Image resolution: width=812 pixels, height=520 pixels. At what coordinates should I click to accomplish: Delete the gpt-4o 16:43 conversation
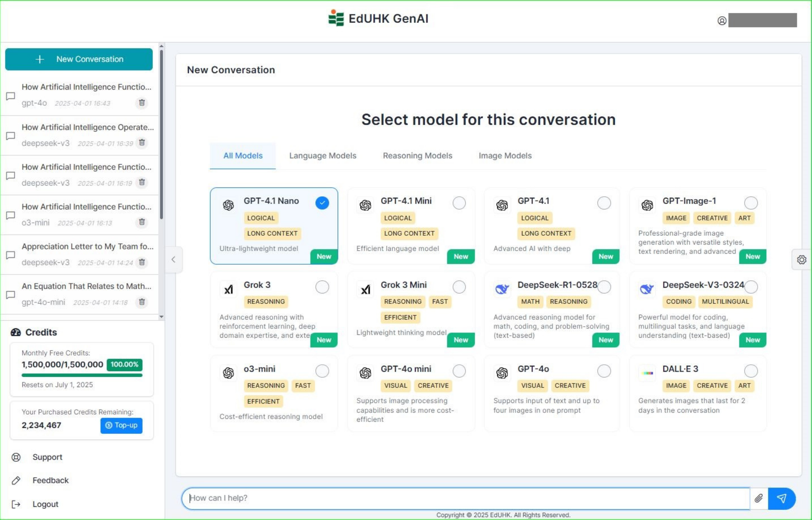click(x=142, y=103)
